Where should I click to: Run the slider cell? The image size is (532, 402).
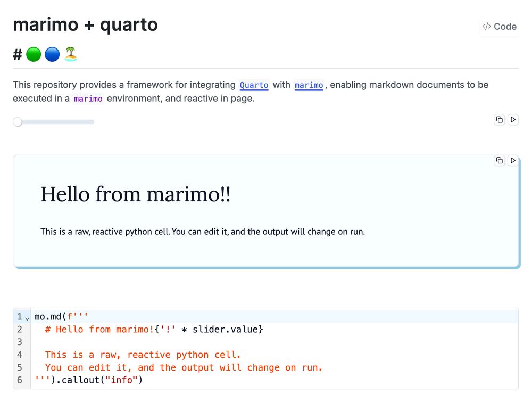[x=513, y=120]
